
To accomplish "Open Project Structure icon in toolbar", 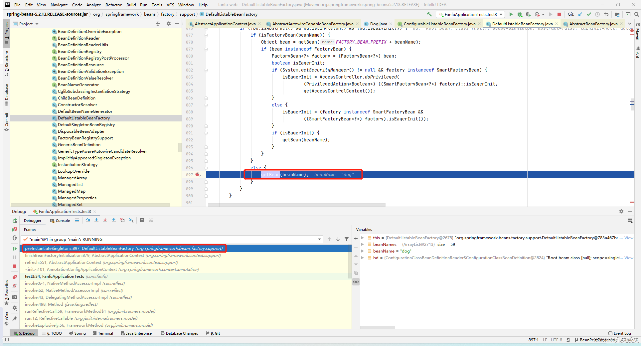I will pos(617,14).
